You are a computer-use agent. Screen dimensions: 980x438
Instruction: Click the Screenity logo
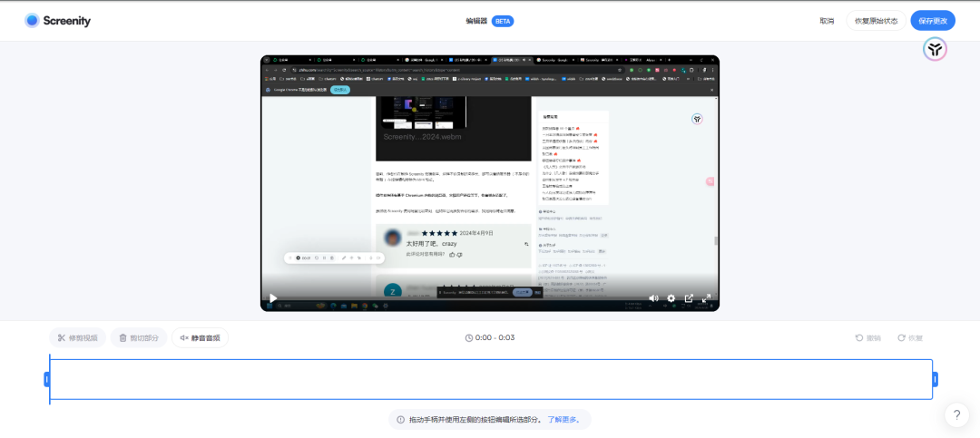(57, 21)
